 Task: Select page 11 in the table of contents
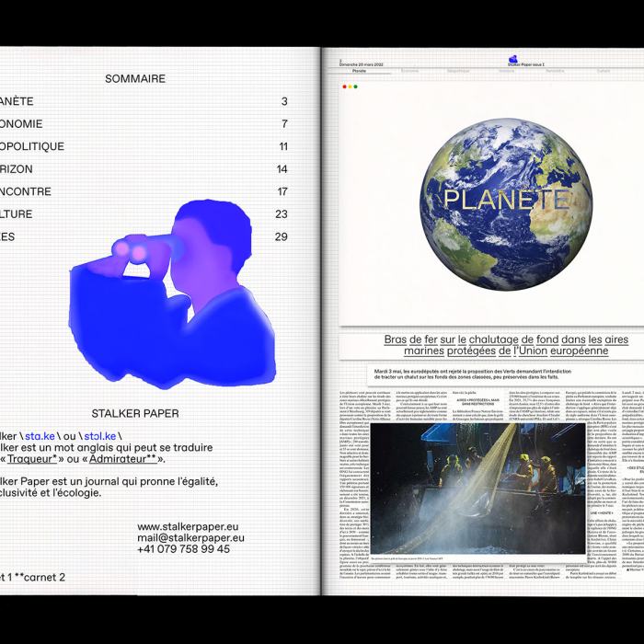coord(283,147)
